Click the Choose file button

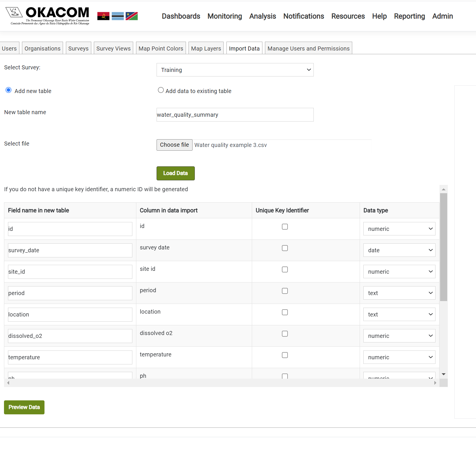click(174, 145)
